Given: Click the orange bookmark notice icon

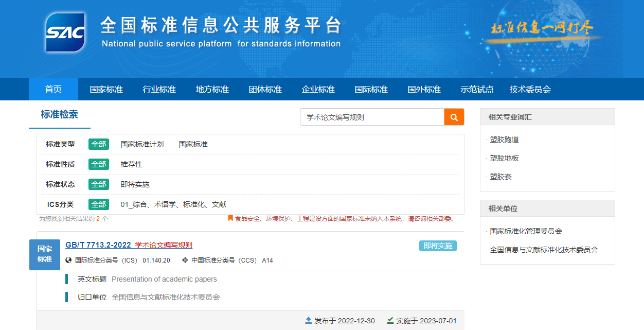Looking at the screenshot, I should point(230,218).
